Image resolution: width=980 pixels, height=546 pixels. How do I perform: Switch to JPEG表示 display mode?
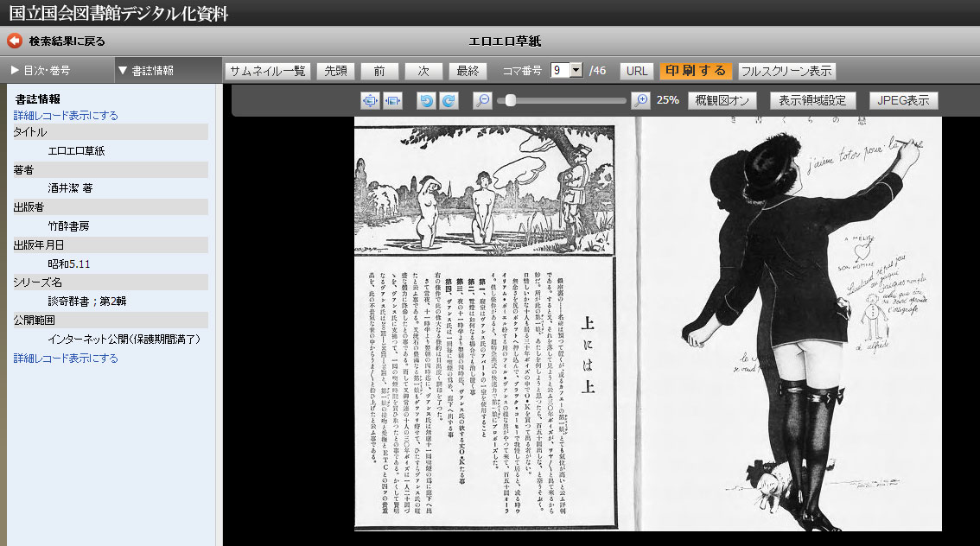[903, 100]
